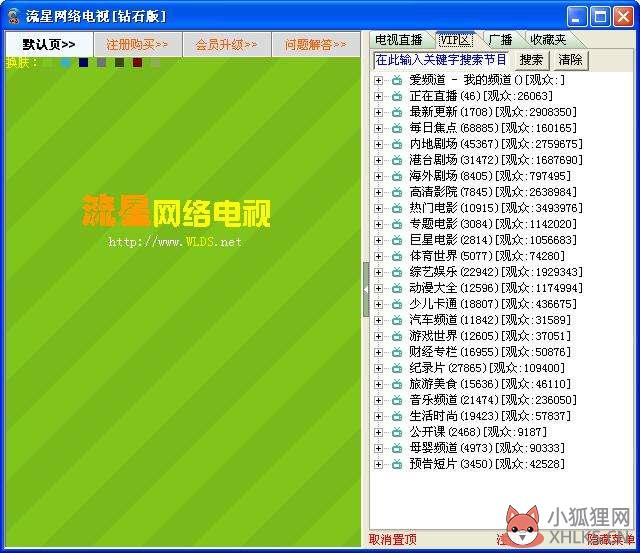Viewport: 640px width, 553px height.
Task: Click the TV icon beside 音乐频道
Action: pyautogui.click(x=397, y=400)
